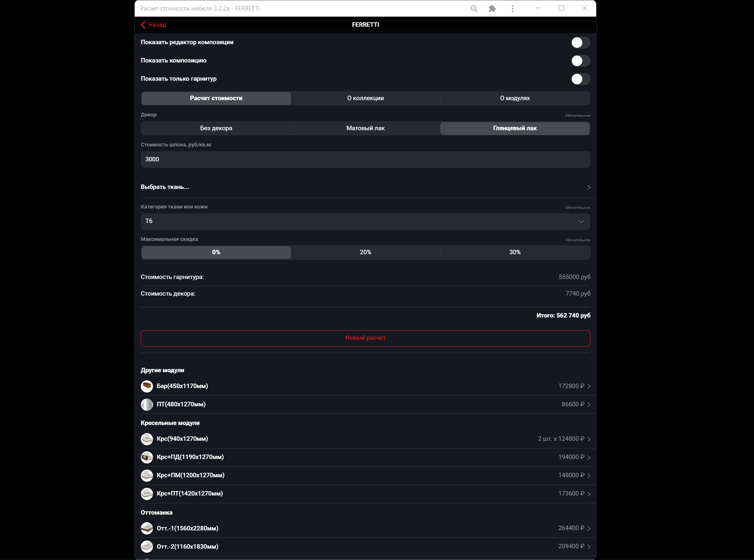Expand the Выбрать ткань row chevron
Viewport: 754px width, 560px height.
click(x=588, y=187)
